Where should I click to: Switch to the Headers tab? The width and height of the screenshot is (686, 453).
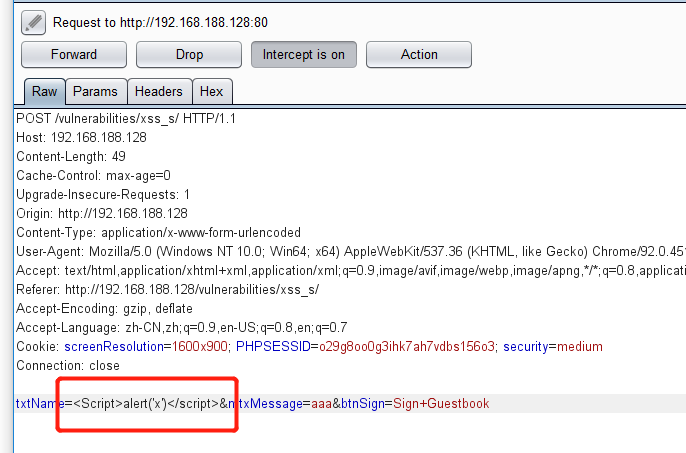[x=159, y=91]
